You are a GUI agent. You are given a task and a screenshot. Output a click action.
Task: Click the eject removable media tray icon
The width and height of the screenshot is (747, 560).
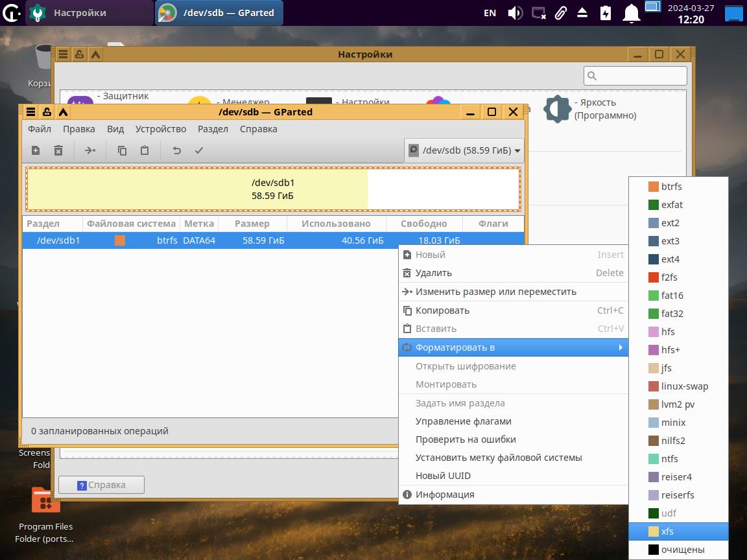tap(582, 13)
